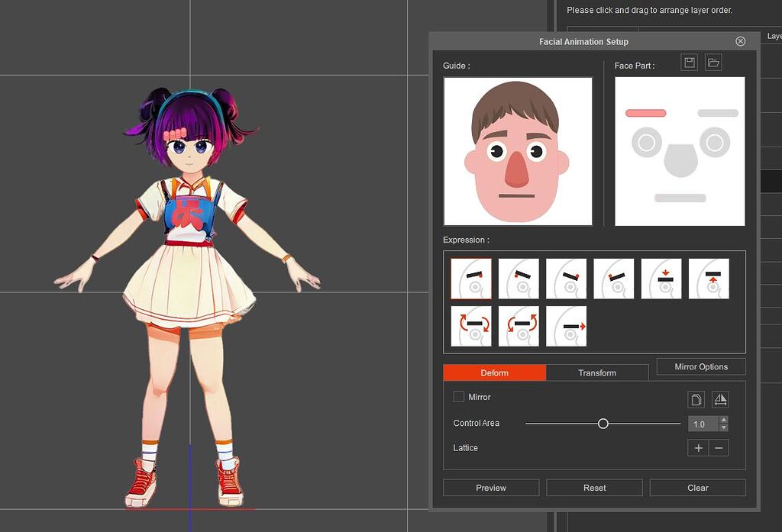This screenshot has height=532, width=782.
Task: Click the flip horizontal icon near Mirror
Action: [x=719, y=398]
